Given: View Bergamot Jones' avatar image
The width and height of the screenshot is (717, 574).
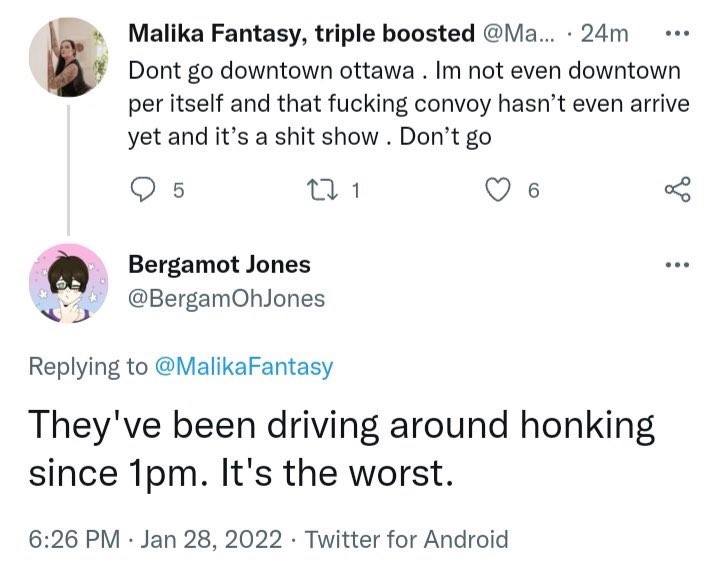Looking at the screenshot, I should pyautogui.click(x=68, y=282).
